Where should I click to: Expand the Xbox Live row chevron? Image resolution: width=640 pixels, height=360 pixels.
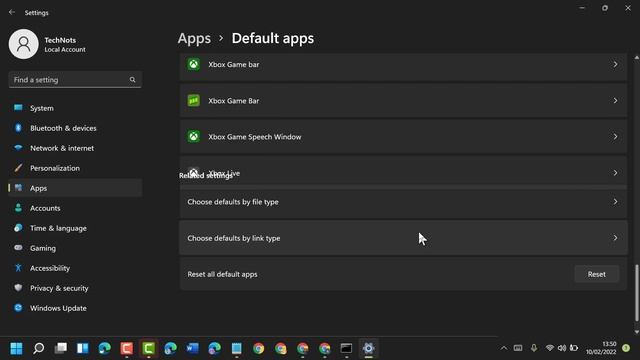click(615, 173)
